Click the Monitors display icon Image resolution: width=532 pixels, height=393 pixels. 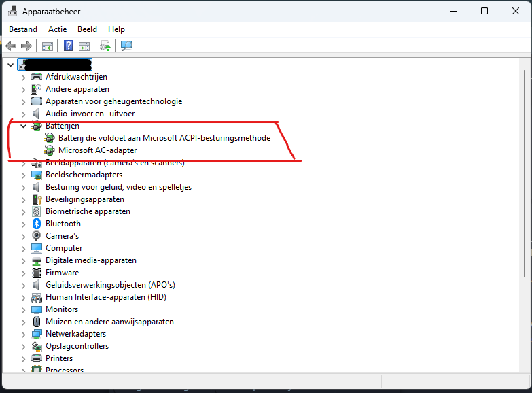[36, 309]
